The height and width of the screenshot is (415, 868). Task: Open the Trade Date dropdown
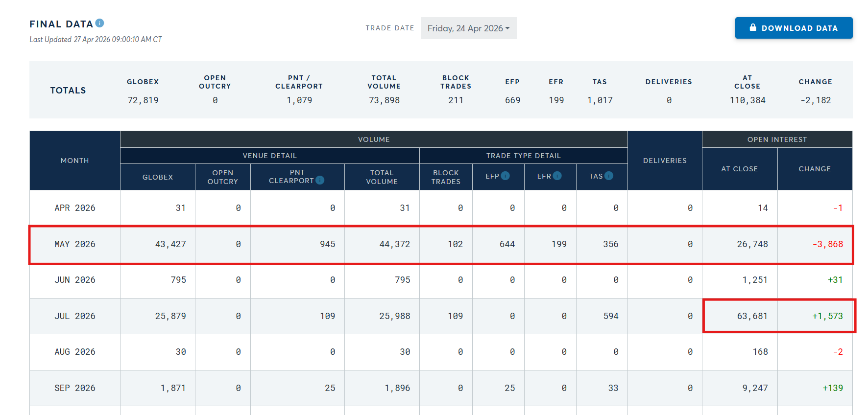[x=468, y=28]
